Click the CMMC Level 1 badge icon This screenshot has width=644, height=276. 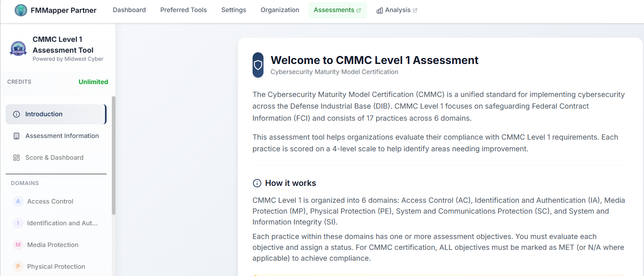pyautogui.click(x=18, y=49)
